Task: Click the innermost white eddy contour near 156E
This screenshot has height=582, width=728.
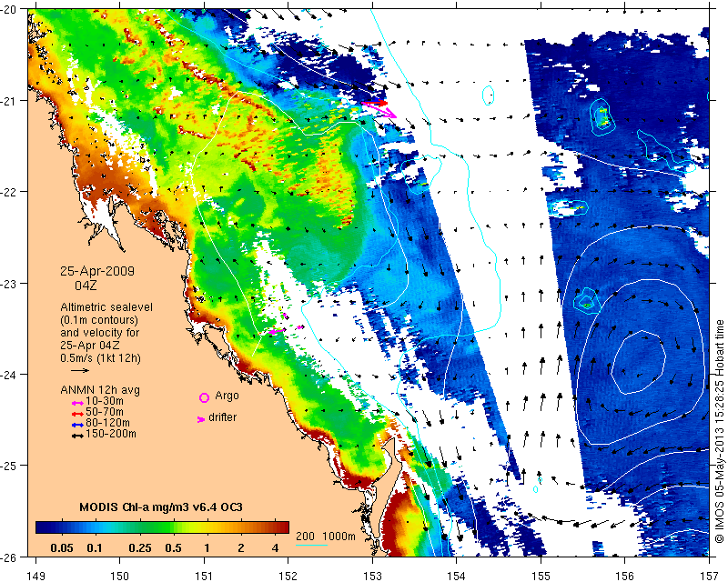Action: click(639, 362)
